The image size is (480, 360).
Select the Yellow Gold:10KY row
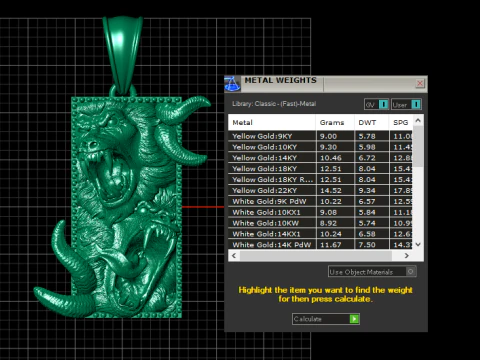coord(320,147)
